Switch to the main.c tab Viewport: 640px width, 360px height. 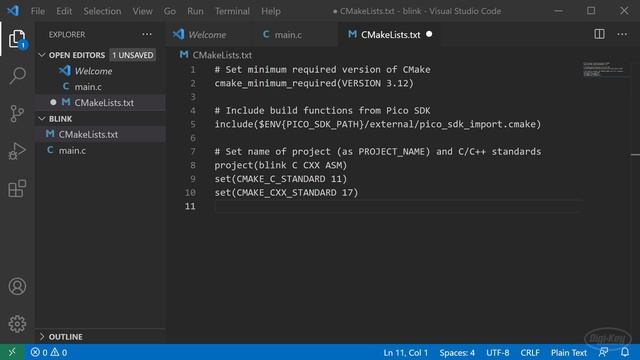pos(288,35)
